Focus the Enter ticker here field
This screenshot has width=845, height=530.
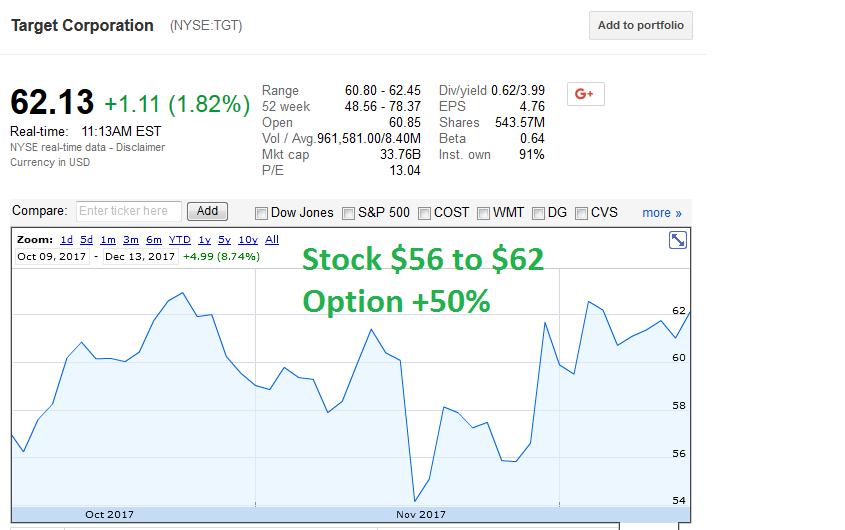coord(129,211)
